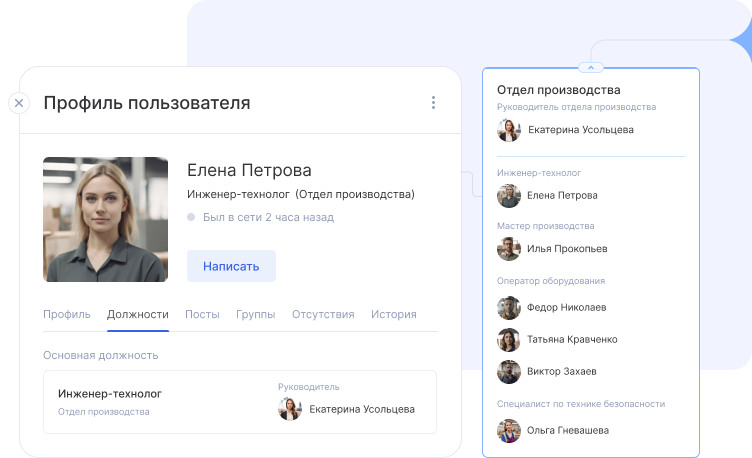This screenshot has width=752, height=458.
Task: Open Татьяна Кравченко's avatar
Action: coord(509,340)
